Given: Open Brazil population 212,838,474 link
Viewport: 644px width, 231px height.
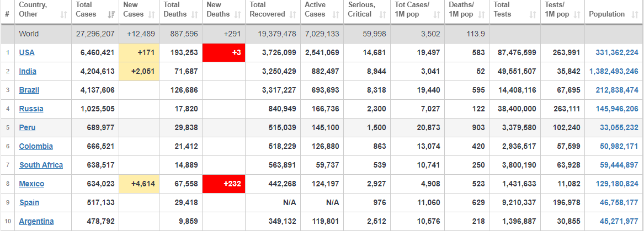Looking at the screenshot, I should tap(617, 90).
